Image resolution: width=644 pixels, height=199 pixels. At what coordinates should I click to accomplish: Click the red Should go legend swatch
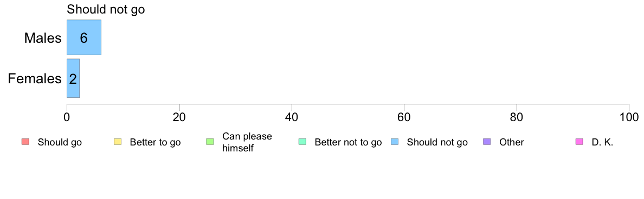pyautogui.click(x=25, y=142)
